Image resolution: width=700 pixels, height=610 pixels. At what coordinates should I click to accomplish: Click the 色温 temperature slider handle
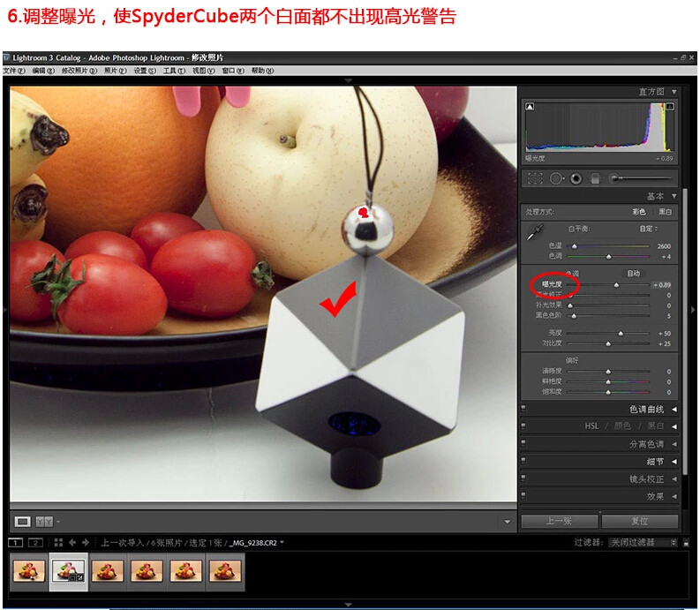point(575,246)
